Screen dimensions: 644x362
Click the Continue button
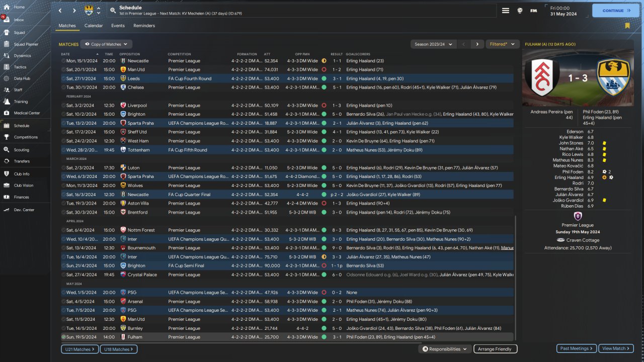click(616, 11)
